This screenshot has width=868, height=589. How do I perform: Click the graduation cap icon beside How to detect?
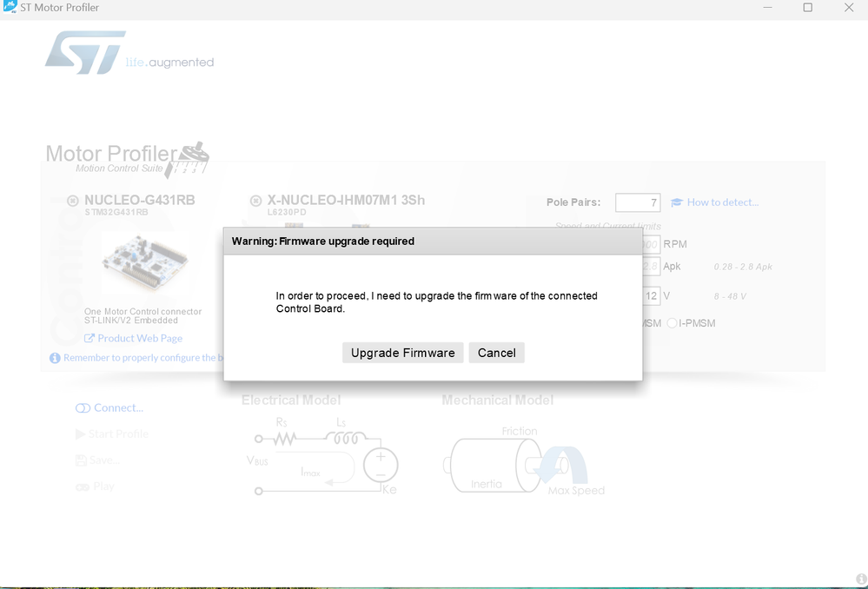tap(677, 202)
